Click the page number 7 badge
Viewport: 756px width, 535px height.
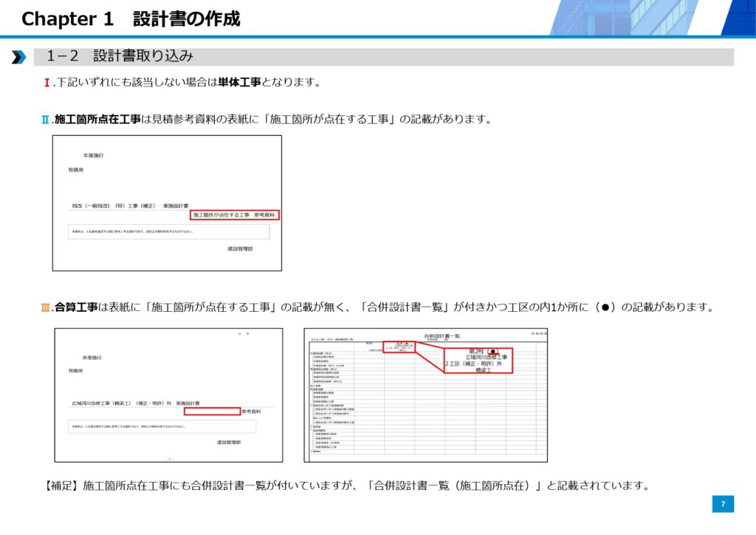coord(723,504)
